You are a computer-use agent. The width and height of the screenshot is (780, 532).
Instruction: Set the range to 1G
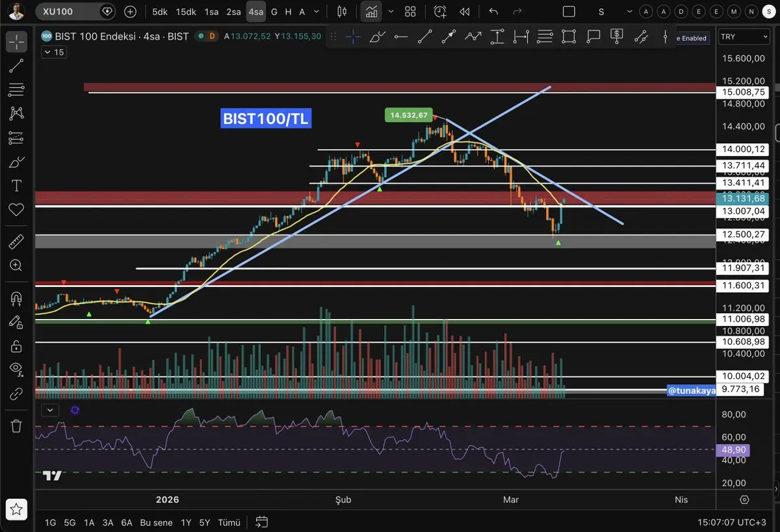coord(51,522)
